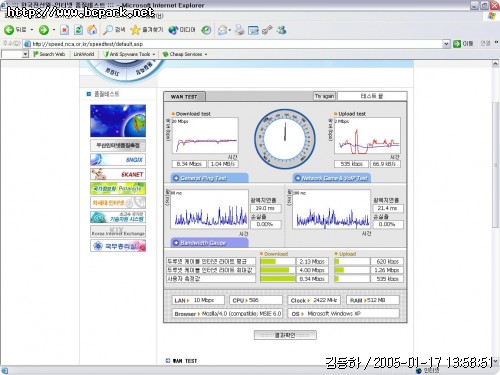Click the vertical scrollbar of the page
Image resolution: width=500 pixels, height=375 pixels.
[x=495, y=212]
